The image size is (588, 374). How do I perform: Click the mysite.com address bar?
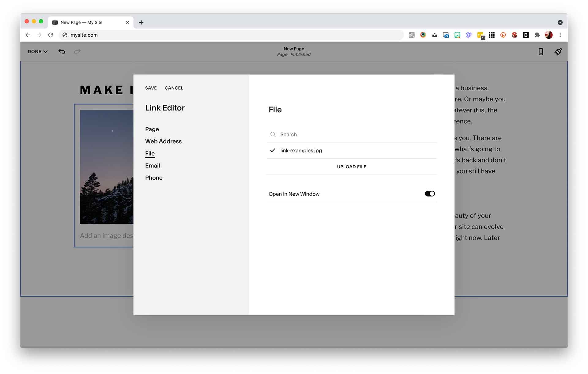click(x=231, y=35)
